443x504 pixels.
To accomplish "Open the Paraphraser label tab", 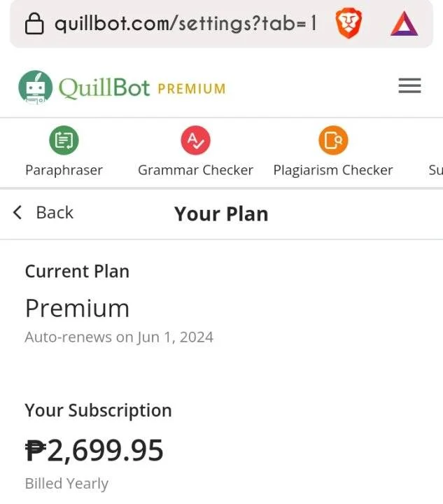I will (x=64, y=170).
